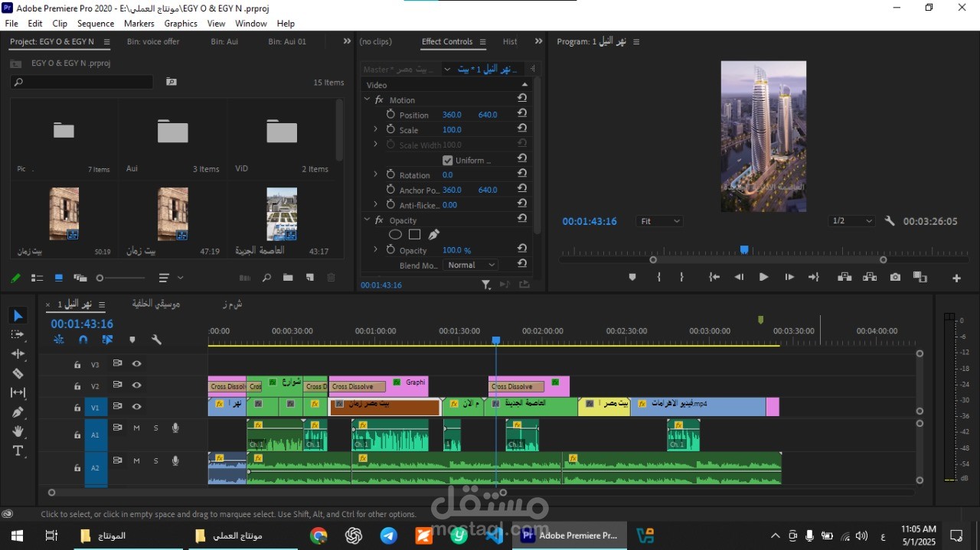This screenshot has width=980, height=550.
Task: Click Add Marker icon in timeline header
Action: coord(132,340)
